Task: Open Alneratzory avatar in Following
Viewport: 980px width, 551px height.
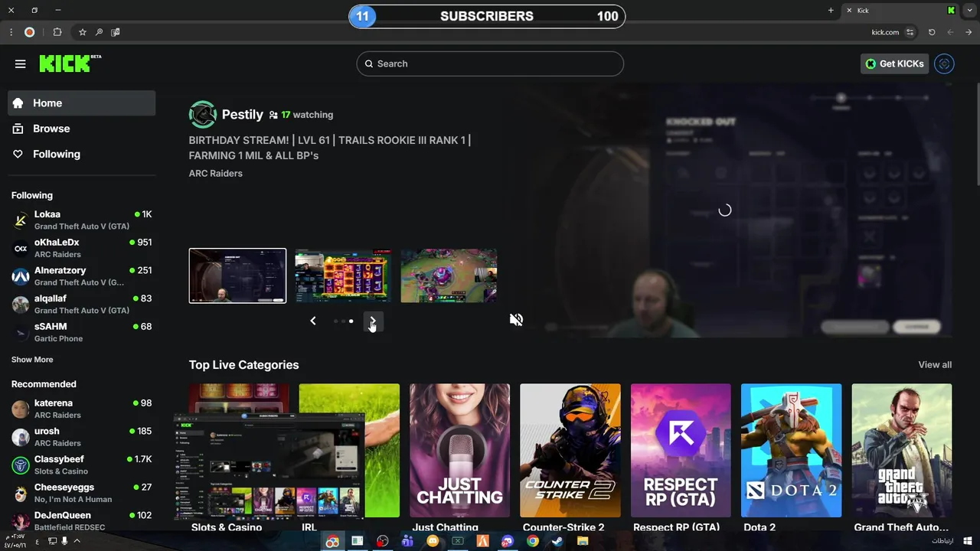Action: pyautogui.click(x=21, y=276)
